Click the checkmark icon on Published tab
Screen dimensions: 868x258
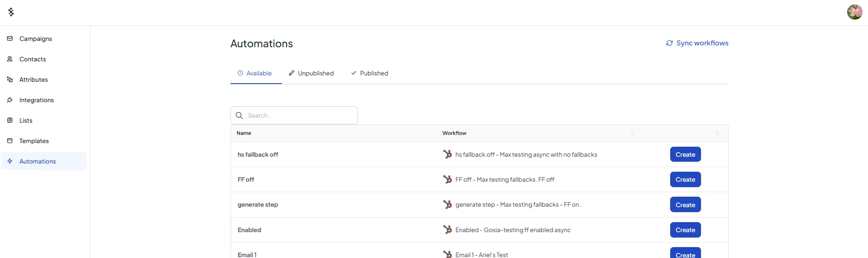(x=354, y=73)
